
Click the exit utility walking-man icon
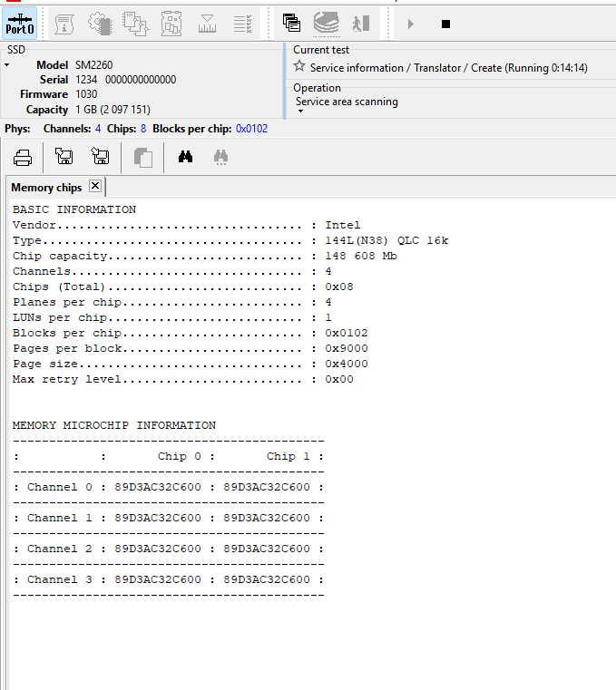[361, 24]
